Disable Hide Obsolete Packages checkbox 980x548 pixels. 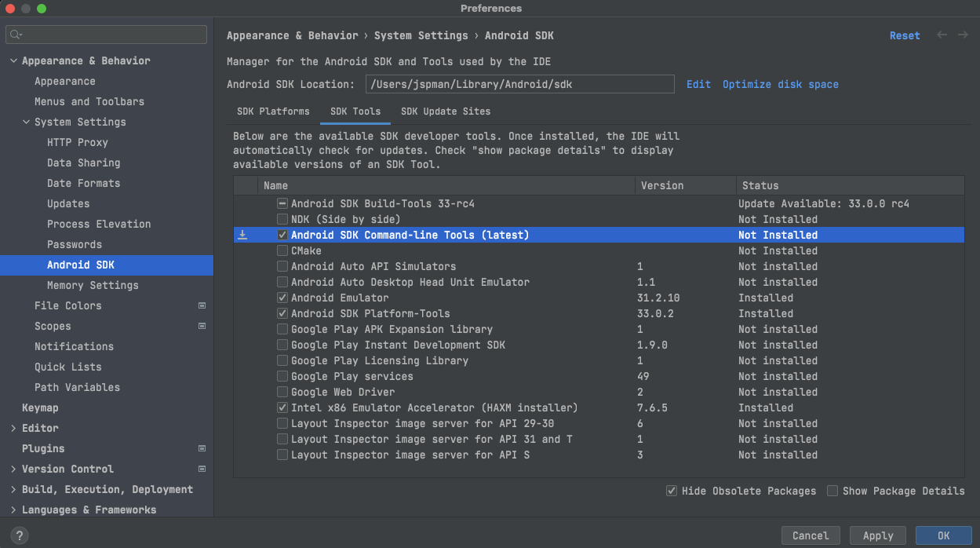point(672,491)
